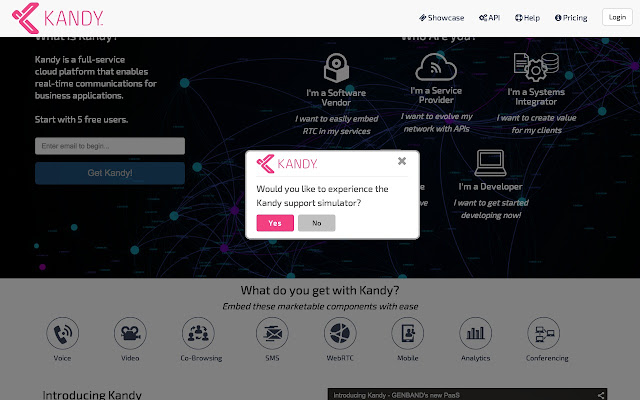Select the Service Provider cloud icon

tap(436, 67)
